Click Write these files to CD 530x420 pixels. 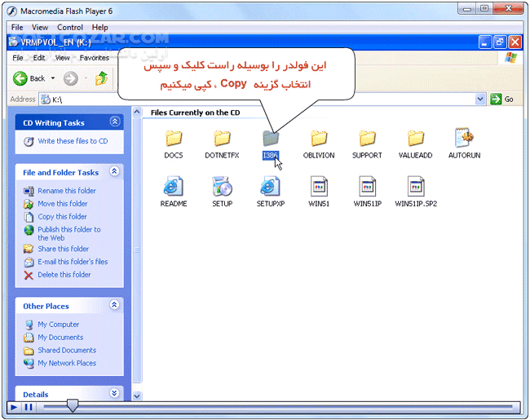(x=73, y=141)
